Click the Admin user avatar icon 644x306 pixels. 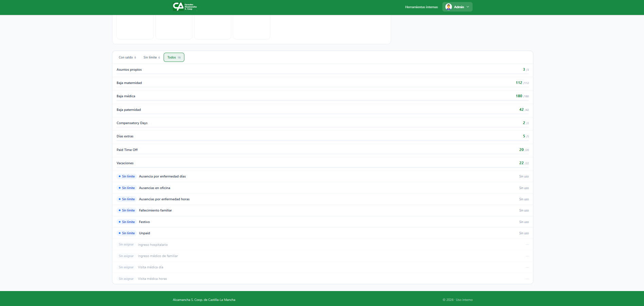(448, 7)
